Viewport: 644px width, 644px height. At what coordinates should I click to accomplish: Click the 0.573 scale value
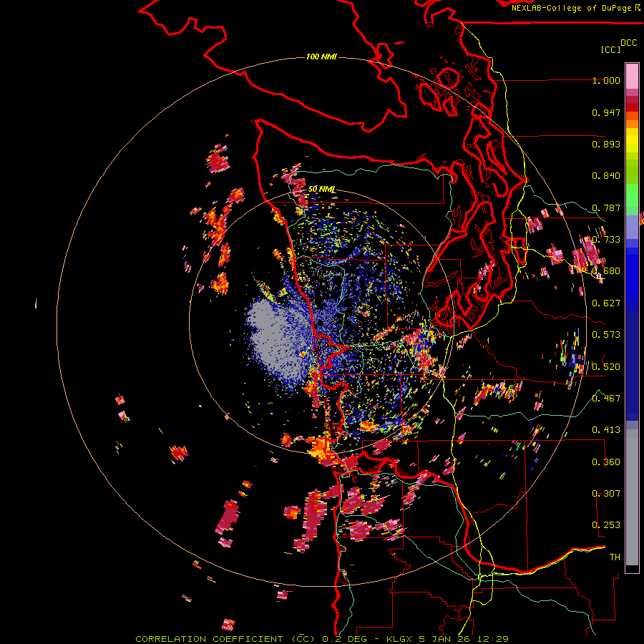point(606,335)
